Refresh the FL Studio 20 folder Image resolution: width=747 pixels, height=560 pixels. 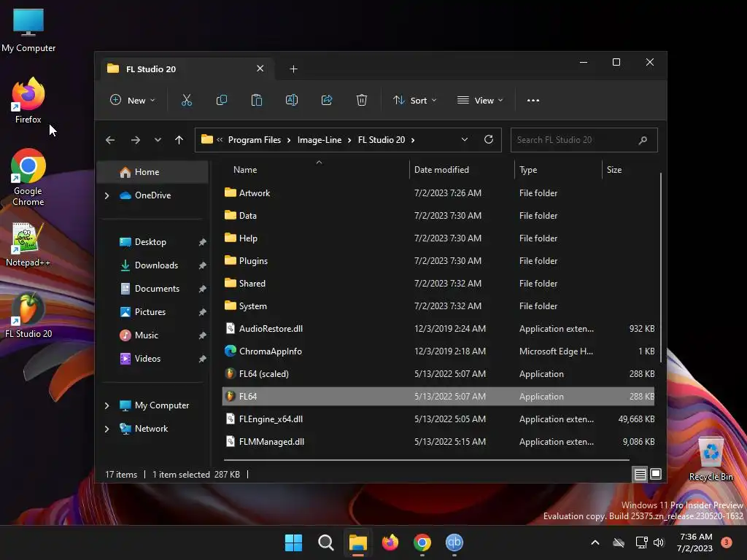tap(488, 139)
